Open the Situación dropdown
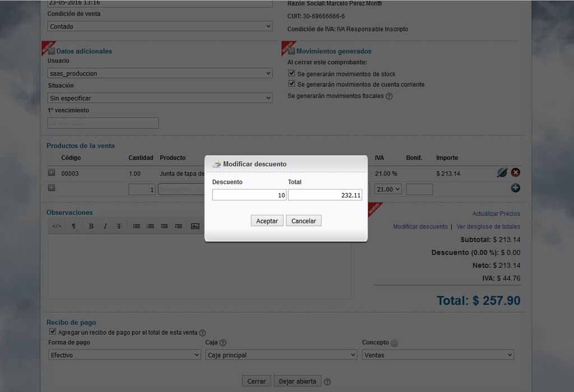The width and height of the screenshot is (574, 392). (x=160, y=98)
